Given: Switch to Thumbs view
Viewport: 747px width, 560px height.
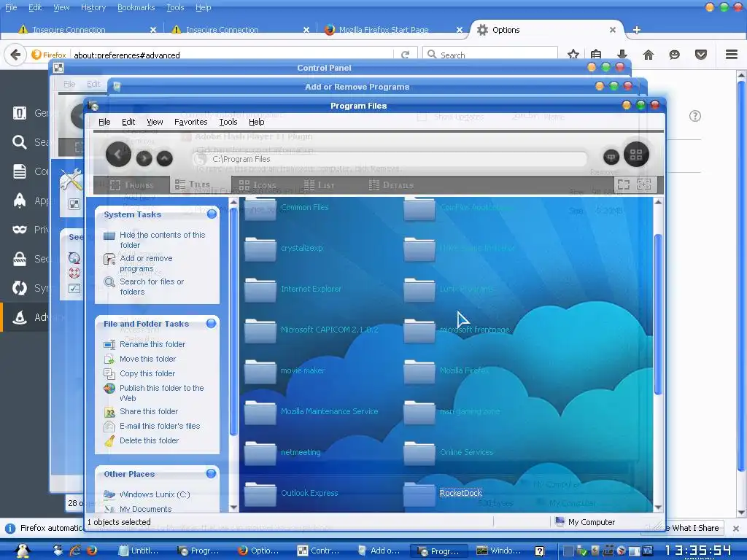Looking at the screenshot, I should tap(132, 185).
